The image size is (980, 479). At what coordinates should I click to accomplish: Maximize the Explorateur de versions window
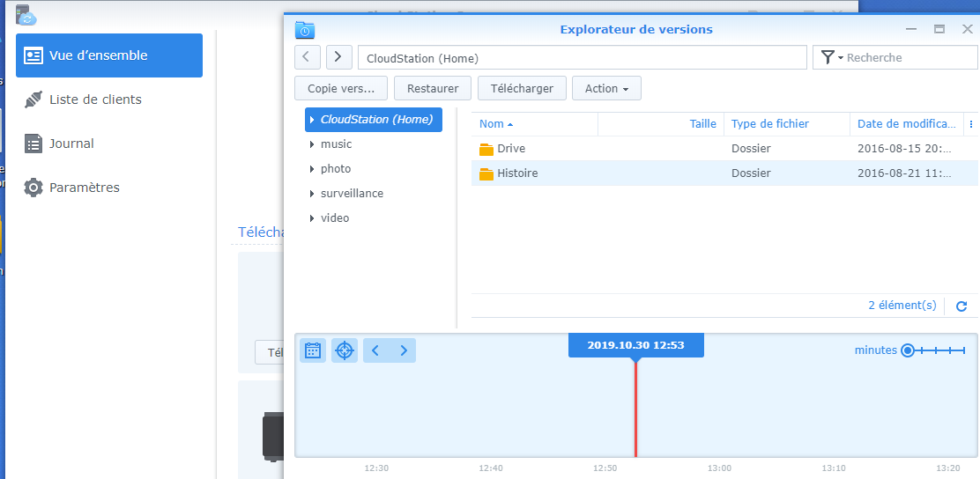939,29
